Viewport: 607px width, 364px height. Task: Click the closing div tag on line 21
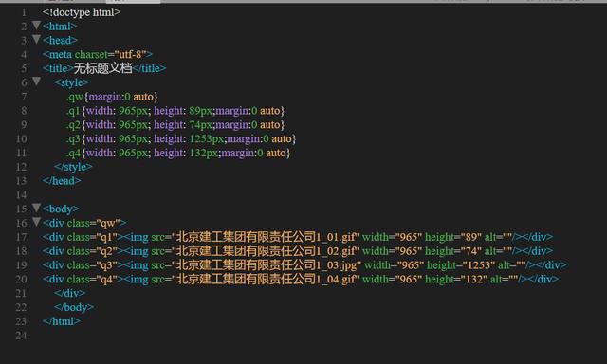click(70, 293)
